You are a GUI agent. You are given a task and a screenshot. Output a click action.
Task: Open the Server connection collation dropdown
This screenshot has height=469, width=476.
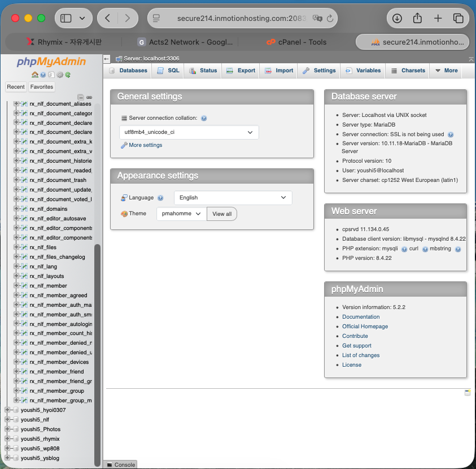click(189, 132)
